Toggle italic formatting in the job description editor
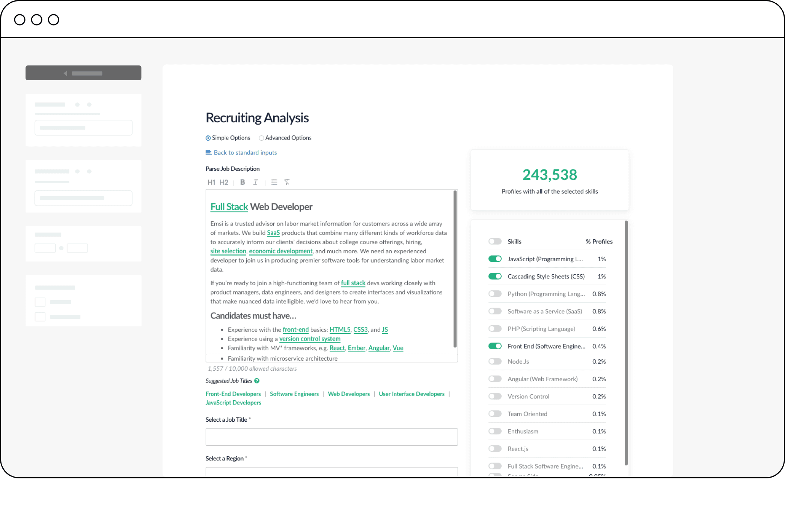 pos(255,182)
